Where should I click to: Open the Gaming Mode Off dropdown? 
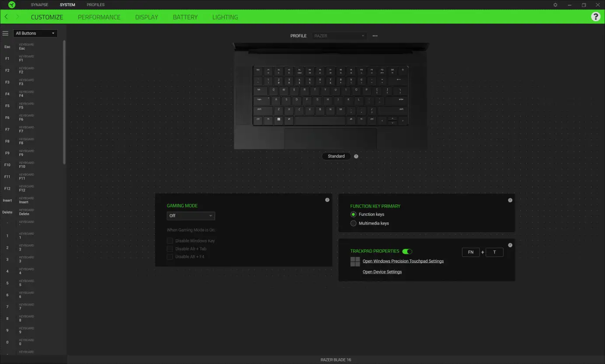(x=191, y=215)
